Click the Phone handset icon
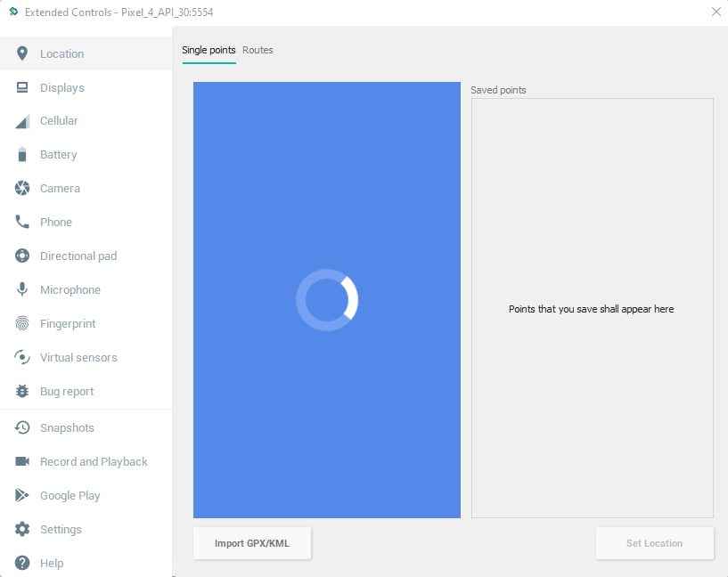728x577 pixels. (21, 222)
